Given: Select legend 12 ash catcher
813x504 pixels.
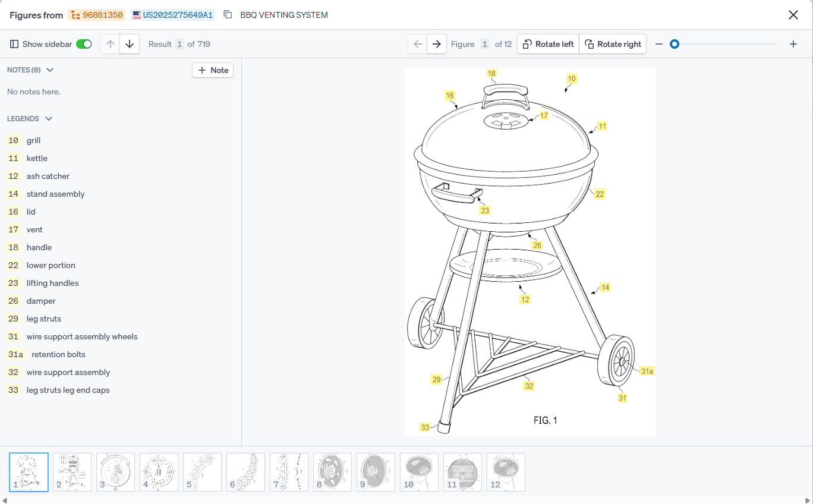Looking at the screenshot, I should 38,176.
